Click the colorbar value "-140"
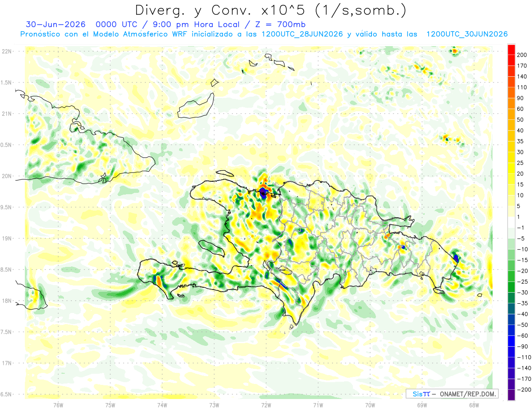 tap(524, 368)
